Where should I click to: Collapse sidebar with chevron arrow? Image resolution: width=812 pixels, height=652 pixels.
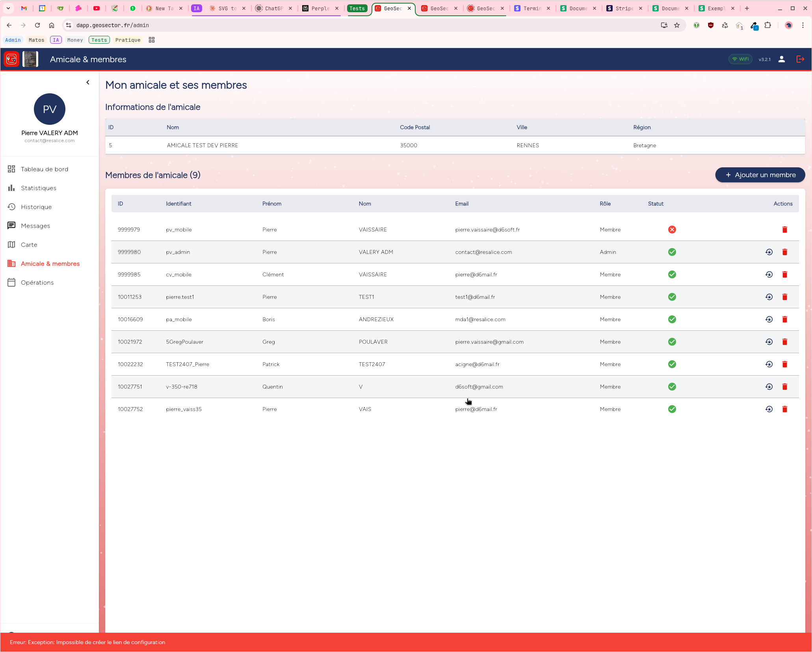tap(88, 82)
